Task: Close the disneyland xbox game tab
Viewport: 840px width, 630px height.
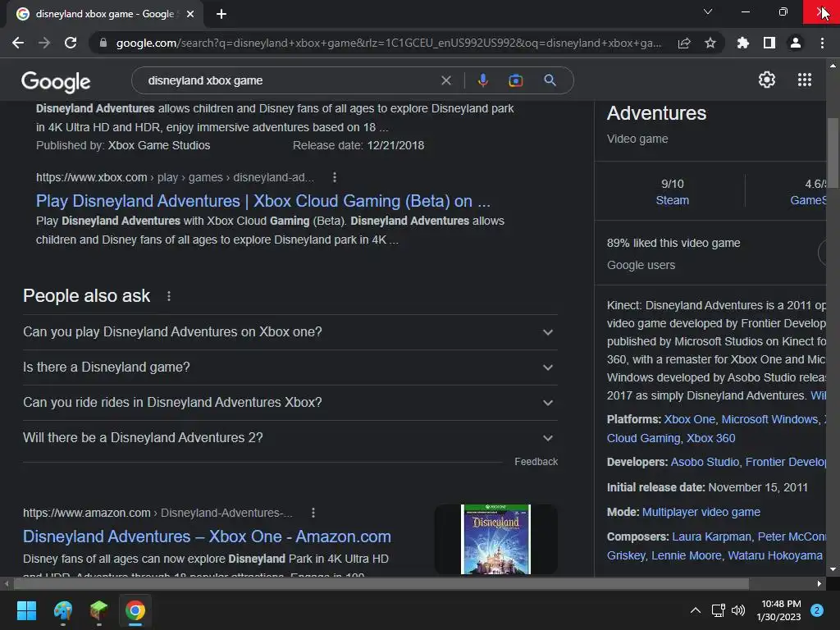Action: point(190,14)
